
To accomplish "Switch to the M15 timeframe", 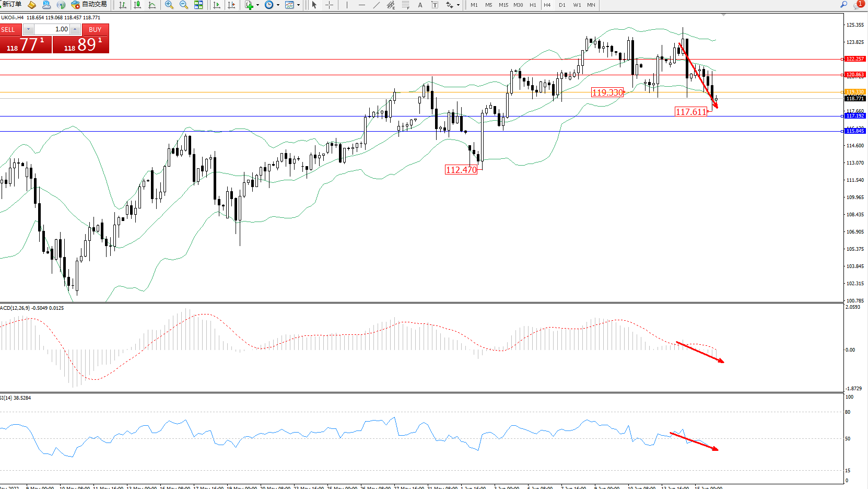I will point(503,5).
